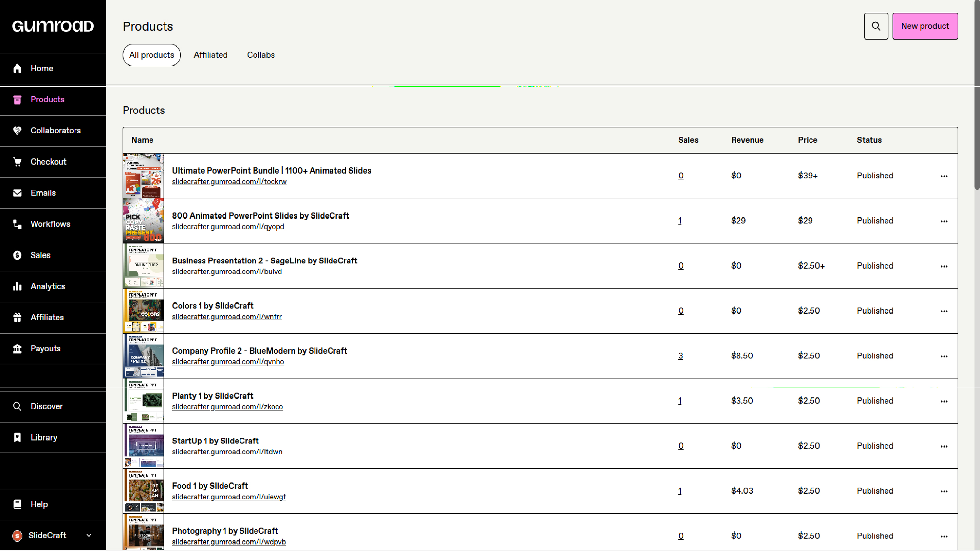Open the slidecrafter.gumroad.com/l/wdpvb link
Image resolution: width=980 pixels, height=551 pixels.
click(x=229, y=542)
